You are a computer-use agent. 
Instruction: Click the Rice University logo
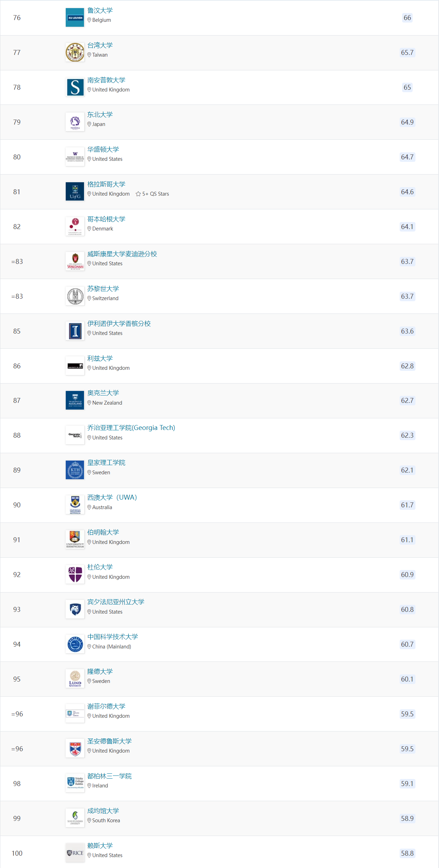pyautogui.click(x=75, y=853)
